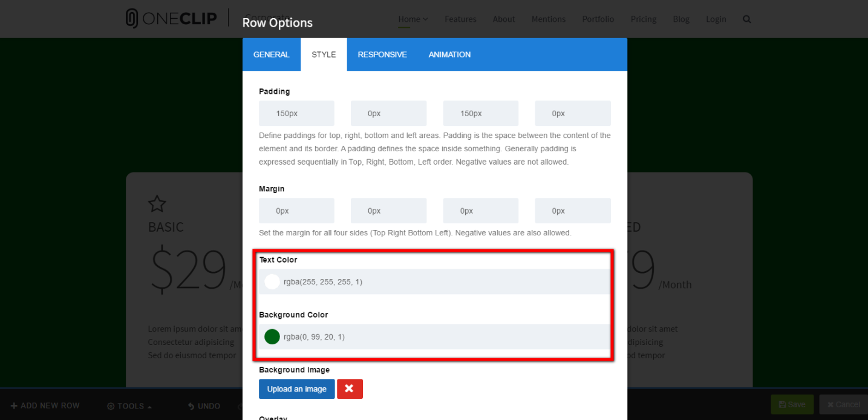Expand the Home menu dropdown
This screenshot has width=868, height=420.
click(x=413, y=19)
